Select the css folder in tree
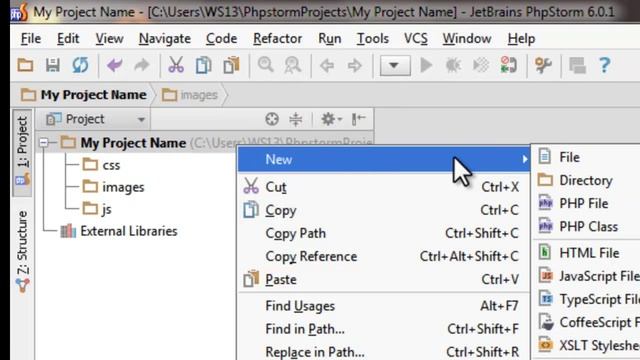Screen dimensions: 640x360 tap(101, 165)
